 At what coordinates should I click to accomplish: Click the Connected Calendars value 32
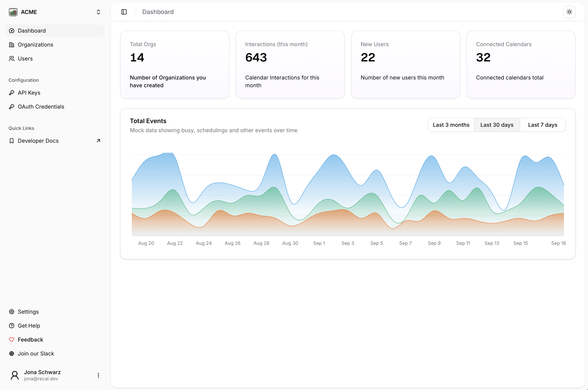tap(483, 57)
